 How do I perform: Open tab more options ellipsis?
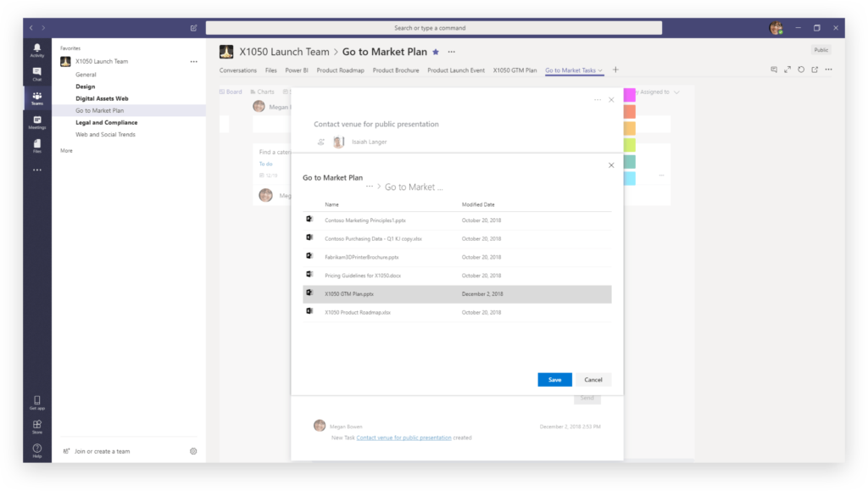(x=829, y=70)
